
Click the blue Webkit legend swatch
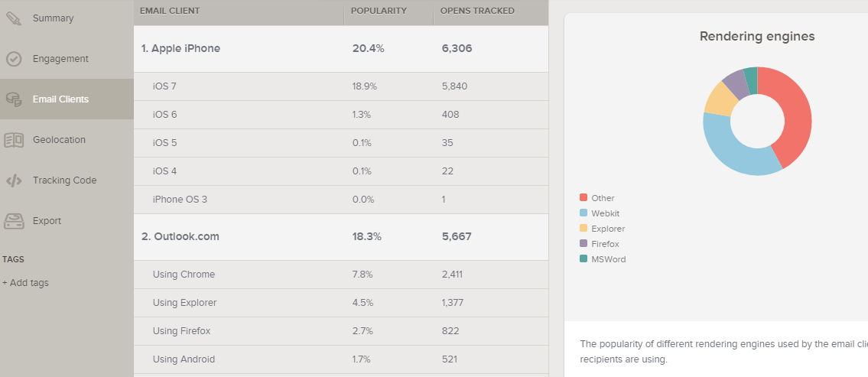(584, 213)
